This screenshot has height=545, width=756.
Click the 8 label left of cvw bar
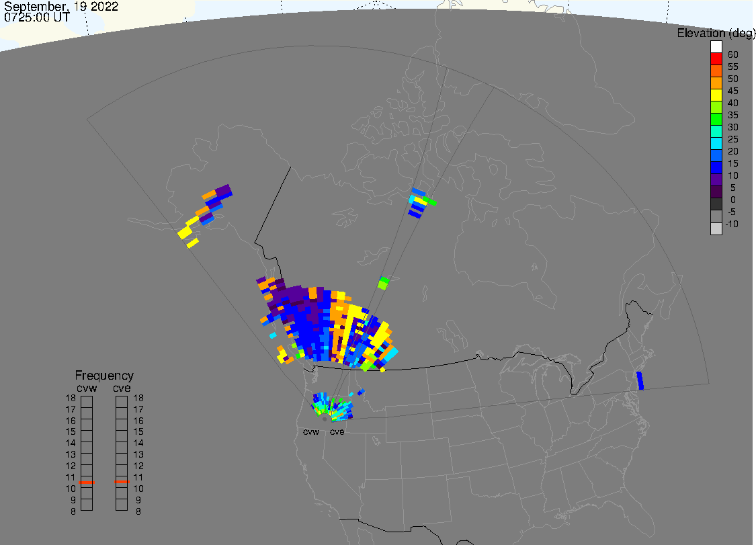coord(73,511)
